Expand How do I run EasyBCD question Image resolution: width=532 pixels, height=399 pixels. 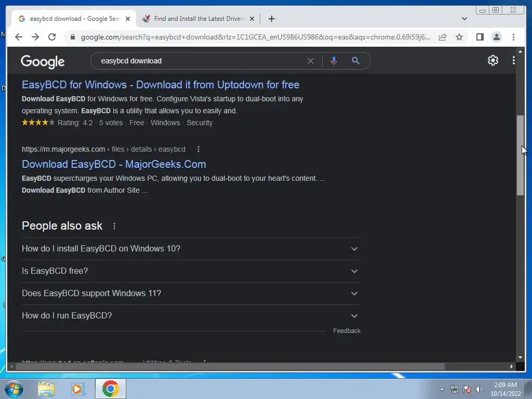191,316
